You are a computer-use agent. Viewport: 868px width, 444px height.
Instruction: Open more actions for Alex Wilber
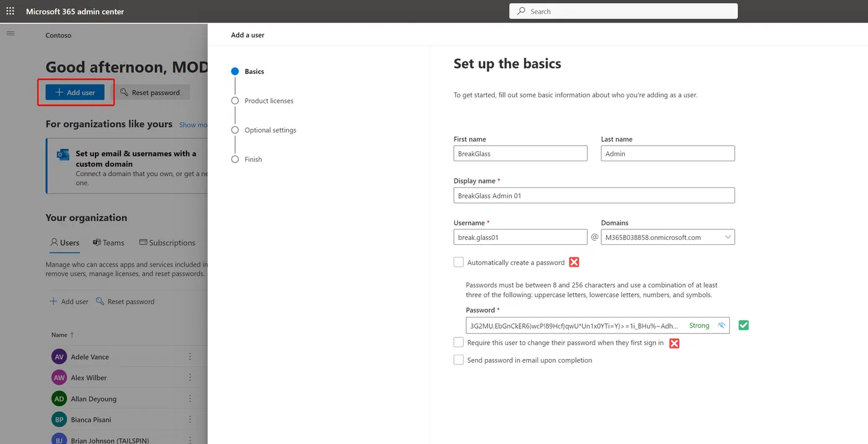[190, 377]
